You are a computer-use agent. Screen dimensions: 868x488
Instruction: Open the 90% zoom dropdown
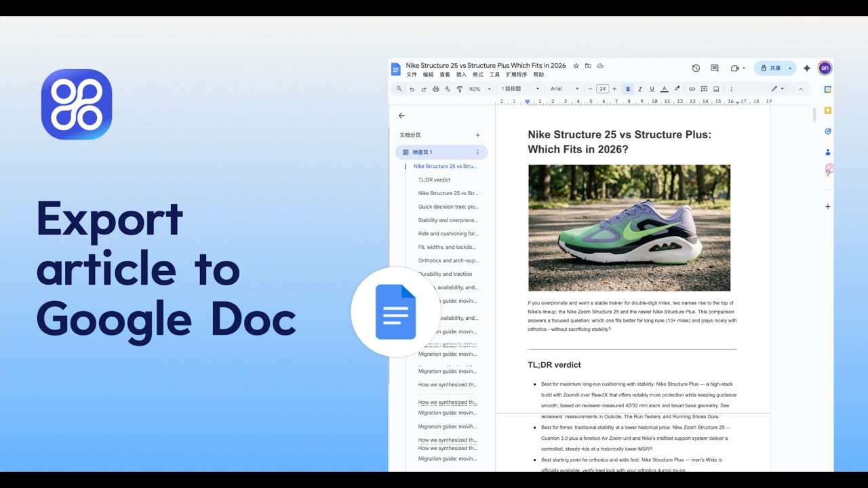[480, 89]
